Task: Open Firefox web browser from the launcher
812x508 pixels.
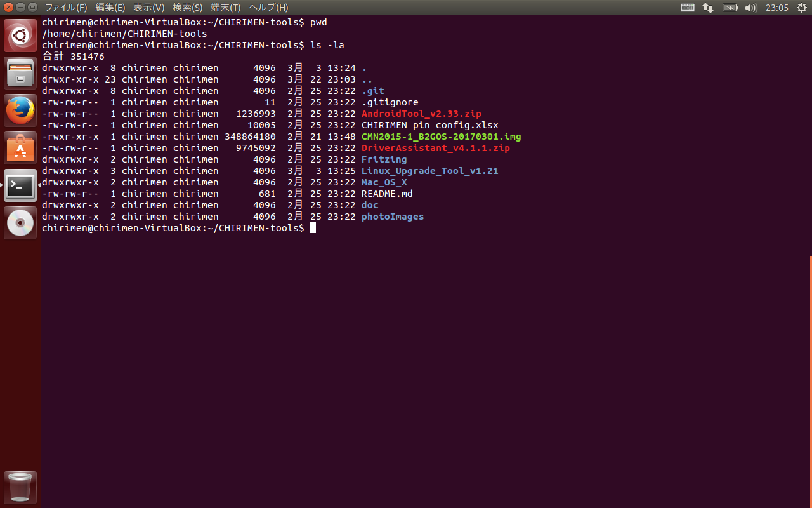Action: point(20,110)
